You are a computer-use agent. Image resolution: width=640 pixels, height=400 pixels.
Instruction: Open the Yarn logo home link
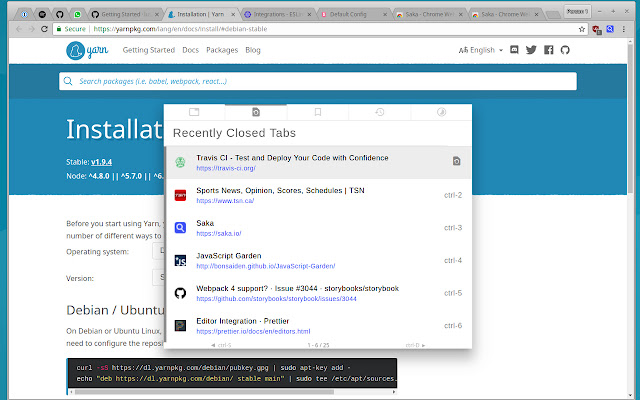click(87, 50)
